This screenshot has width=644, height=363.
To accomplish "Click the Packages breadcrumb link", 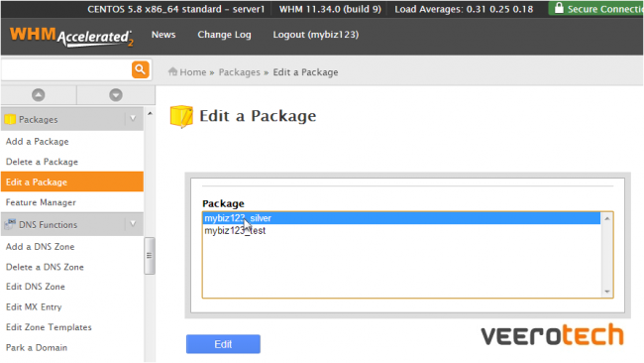I will tap(240, 72).
